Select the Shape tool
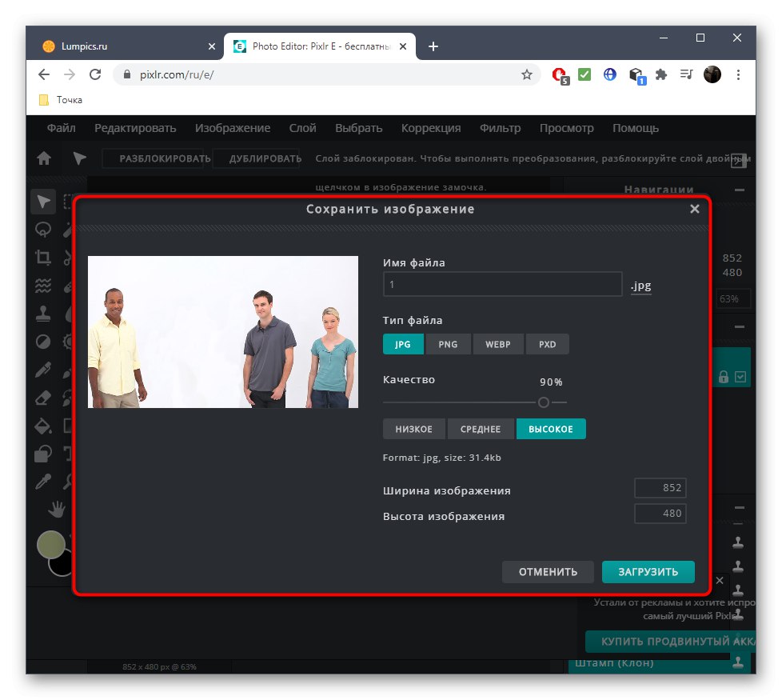This screenshot has height=700, width=782. pyautogui.click(x=43, y=454)
